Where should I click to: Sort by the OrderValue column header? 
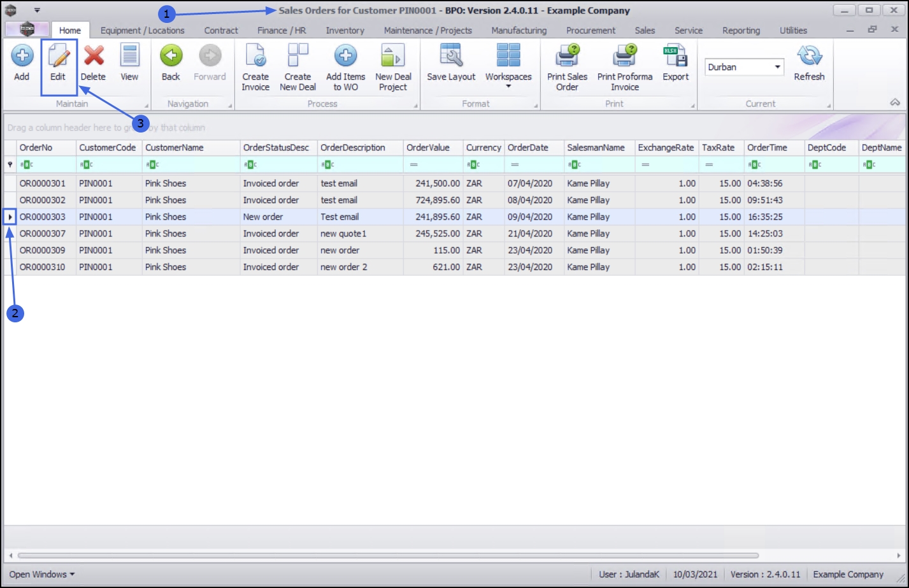433,148
